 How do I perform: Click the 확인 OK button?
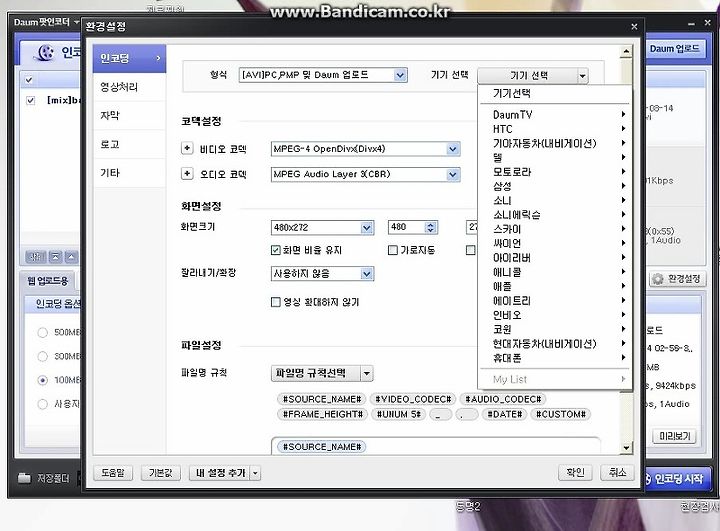(575, 472)
